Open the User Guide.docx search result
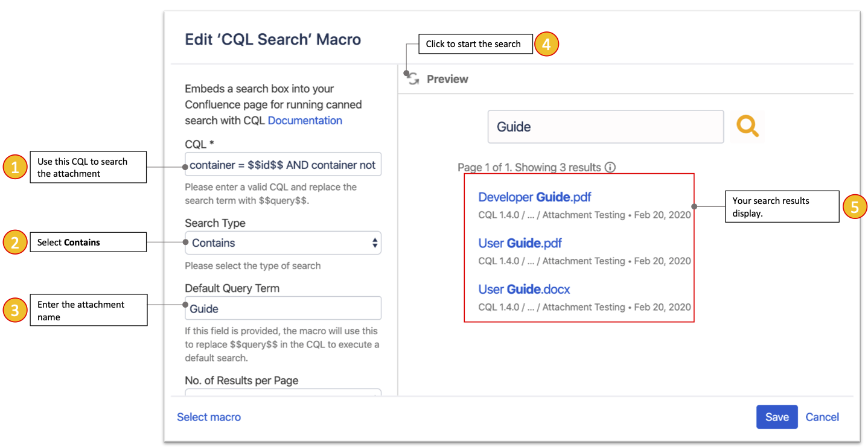 coord(523,289)
